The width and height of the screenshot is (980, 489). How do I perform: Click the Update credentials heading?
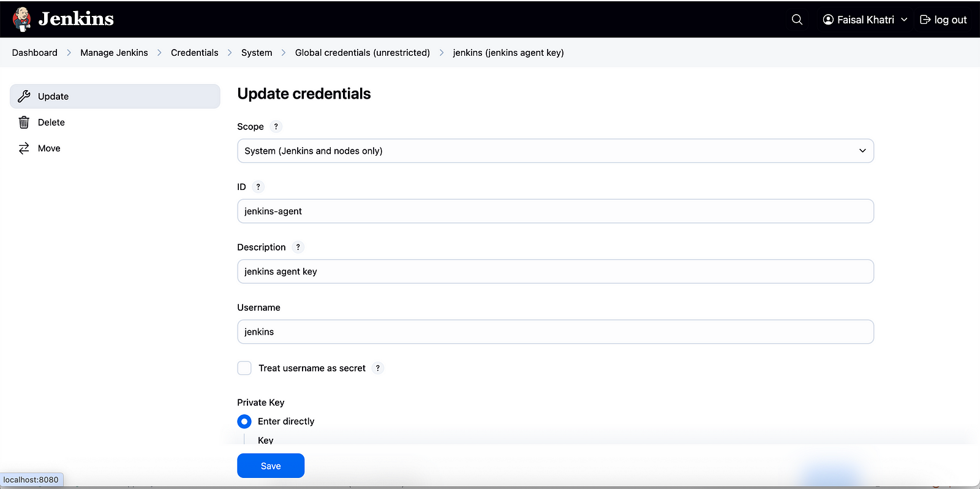click(x=304, y=94)
